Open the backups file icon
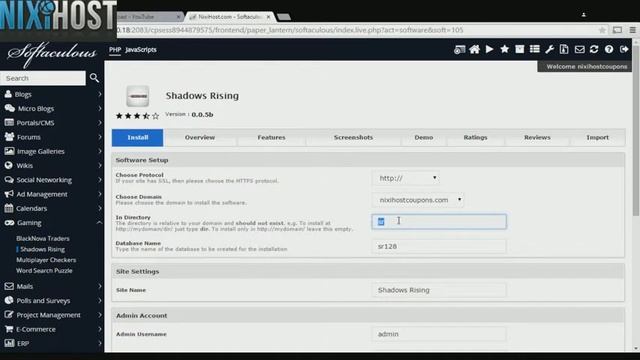The height and width of the screenshot is (360, 640). [x=564, y=49]
